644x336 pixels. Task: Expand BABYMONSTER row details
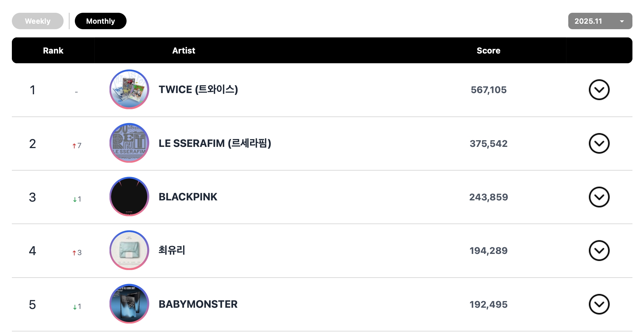(x=599, y=304)
